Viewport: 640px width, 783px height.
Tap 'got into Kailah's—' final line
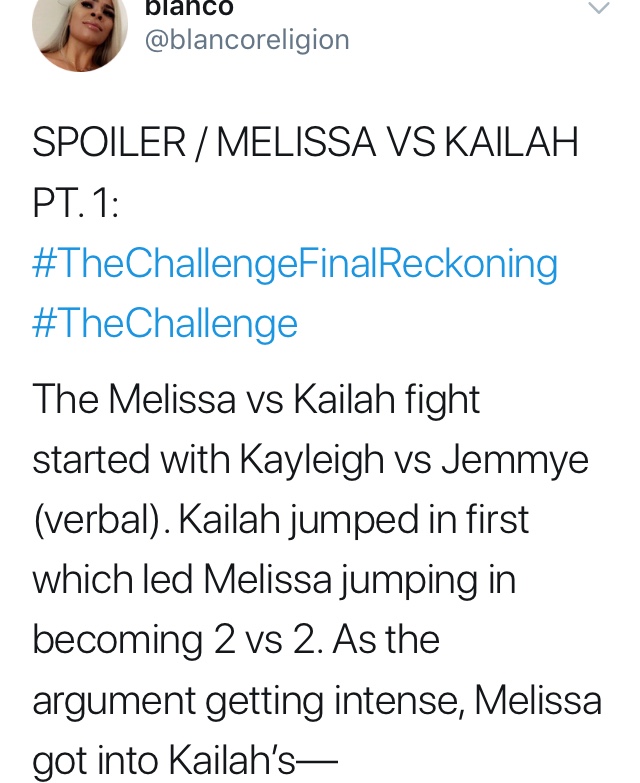pyautogui.click(x=185, y=761)
